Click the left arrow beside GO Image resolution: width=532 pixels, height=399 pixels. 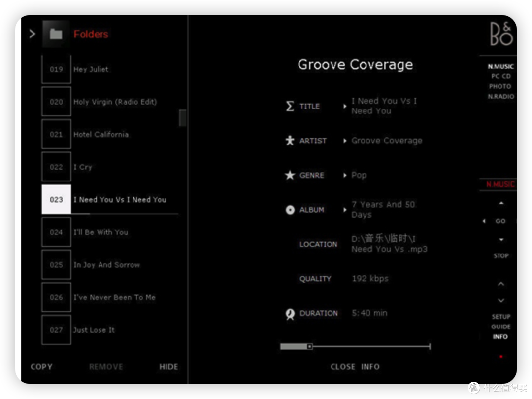pos(484,221)
